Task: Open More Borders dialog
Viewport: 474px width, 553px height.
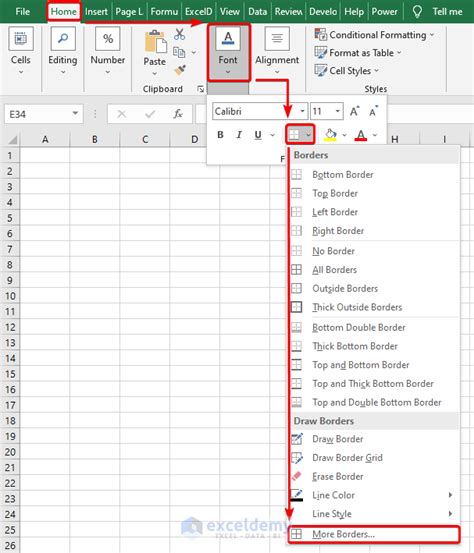Action: [x=375, y=534]
